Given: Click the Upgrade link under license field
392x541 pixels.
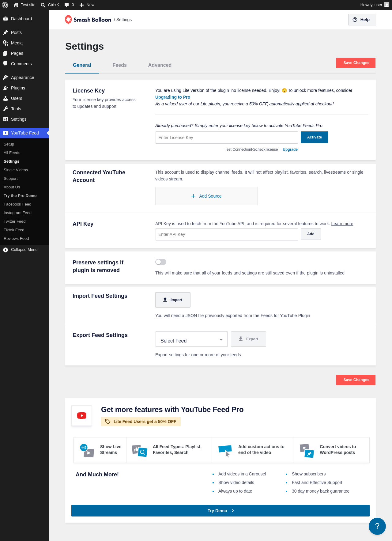Looking at the screenshot, I should [x=290, y=149].
